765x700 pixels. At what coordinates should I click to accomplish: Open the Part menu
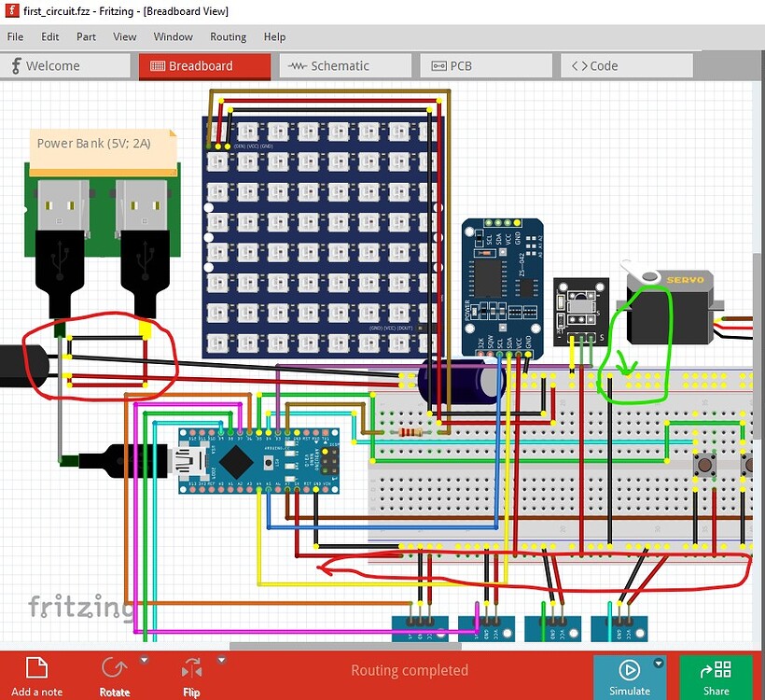coord(86,37)
